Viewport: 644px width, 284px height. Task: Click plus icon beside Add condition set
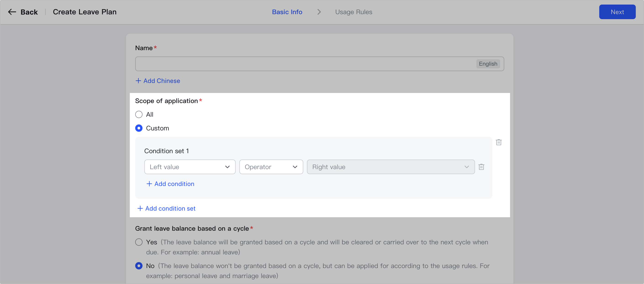(140, 208)
